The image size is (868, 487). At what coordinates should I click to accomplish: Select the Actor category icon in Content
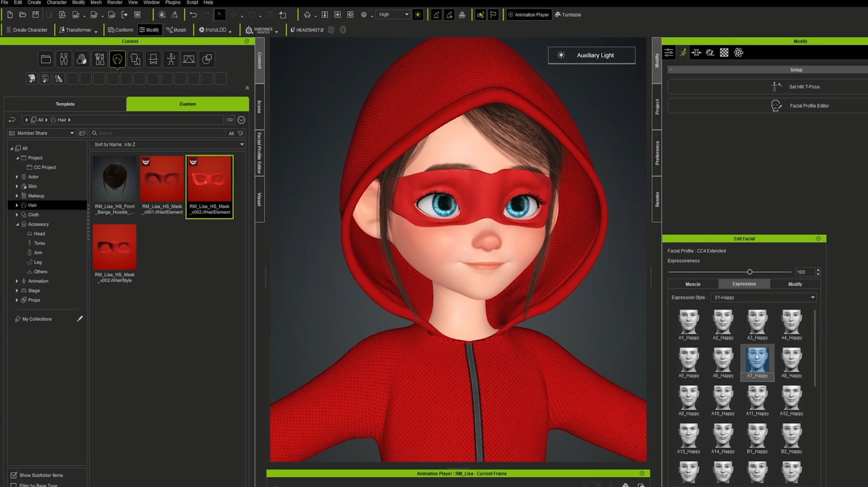(x=64, y=59)
